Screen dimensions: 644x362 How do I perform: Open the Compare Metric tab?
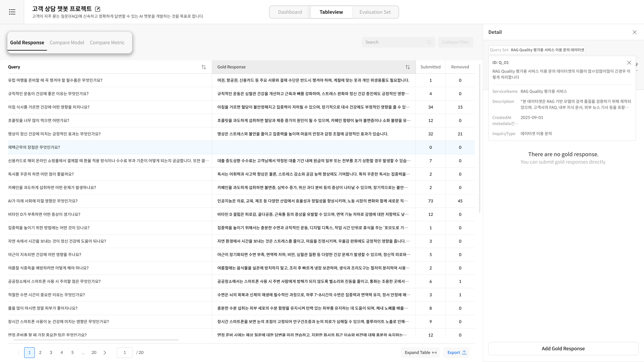pyautogui.click(x=107, y=43)
